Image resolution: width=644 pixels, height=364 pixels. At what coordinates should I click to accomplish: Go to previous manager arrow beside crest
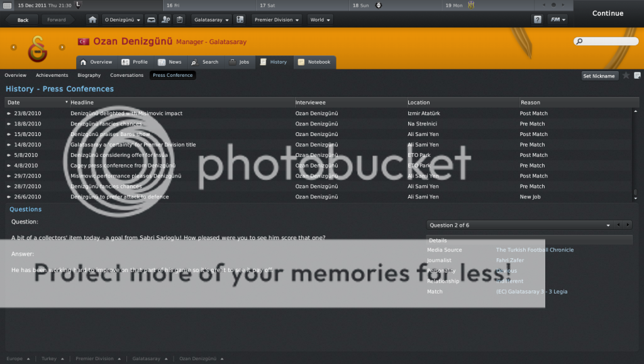14,47
